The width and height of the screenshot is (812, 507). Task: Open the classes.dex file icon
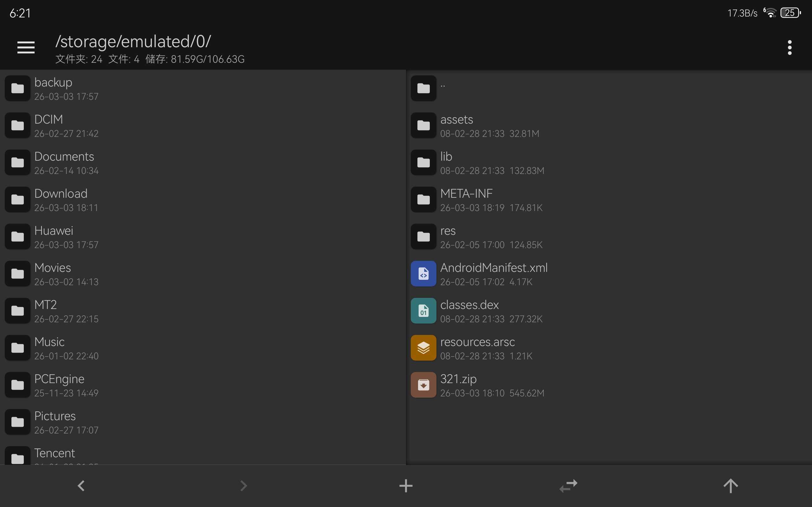423,311
